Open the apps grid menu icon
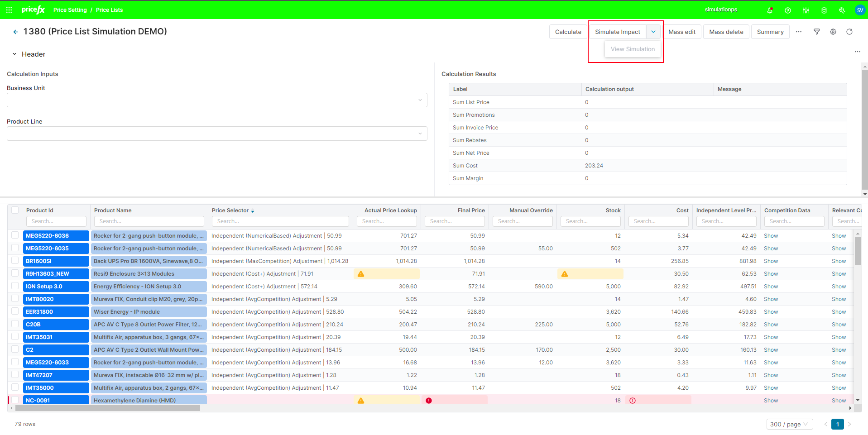 coord(9,10)
